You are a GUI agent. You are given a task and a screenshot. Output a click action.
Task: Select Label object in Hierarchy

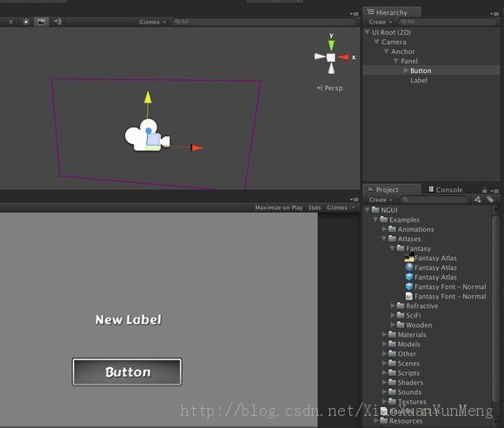419,80
